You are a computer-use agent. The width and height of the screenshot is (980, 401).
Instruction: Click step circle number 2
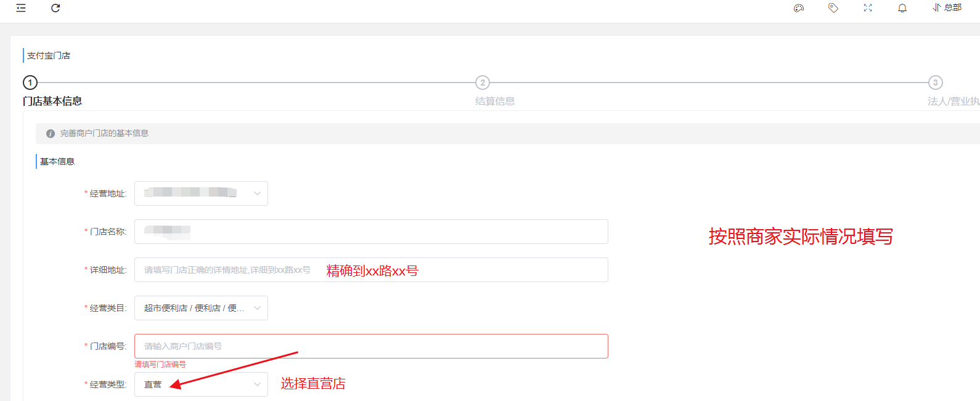click(483, 83)
